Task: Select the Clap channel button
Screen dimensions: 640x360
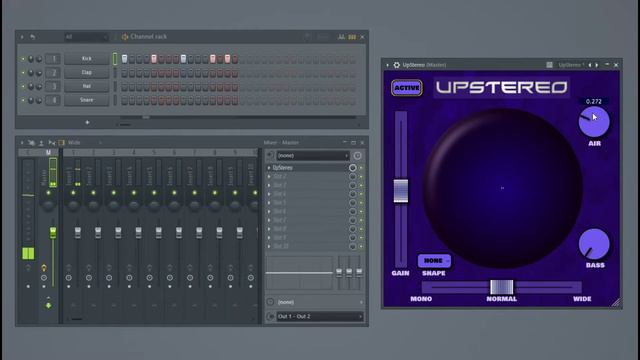Action: [x=87, y=73]
